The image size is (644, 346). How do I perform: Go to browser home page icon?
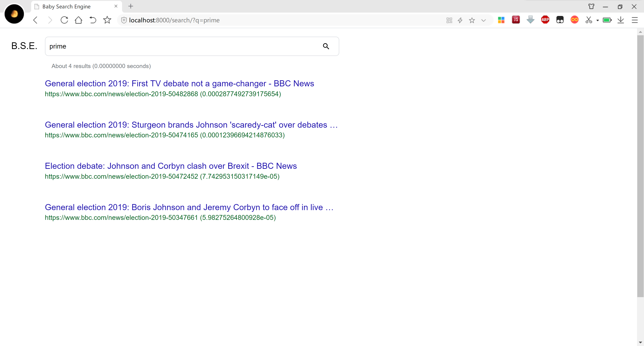click(78, 20)
